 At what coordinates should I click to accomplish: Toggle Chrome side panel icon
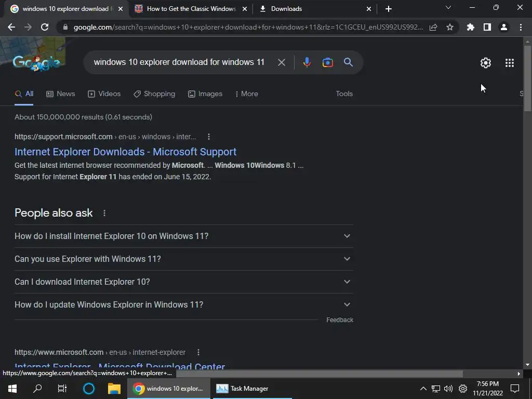click(x=487, y=27)
